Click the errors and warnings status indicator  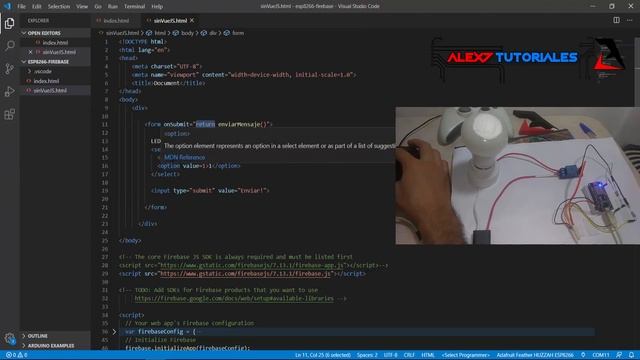[16, 355]
